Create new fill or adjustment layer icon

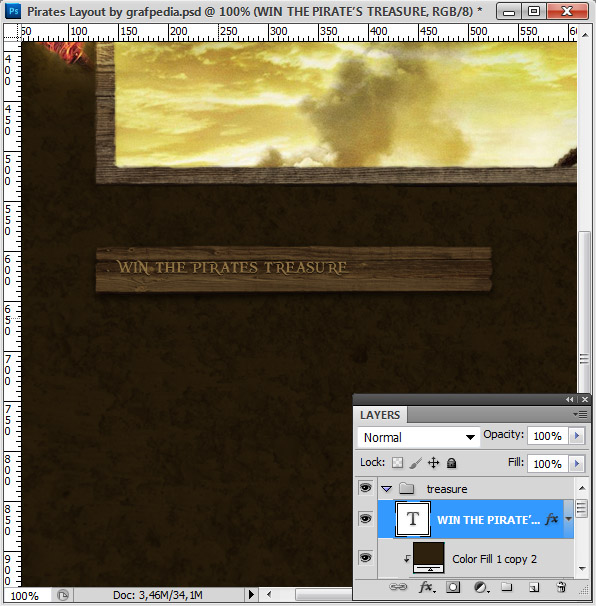coord(481,587)
